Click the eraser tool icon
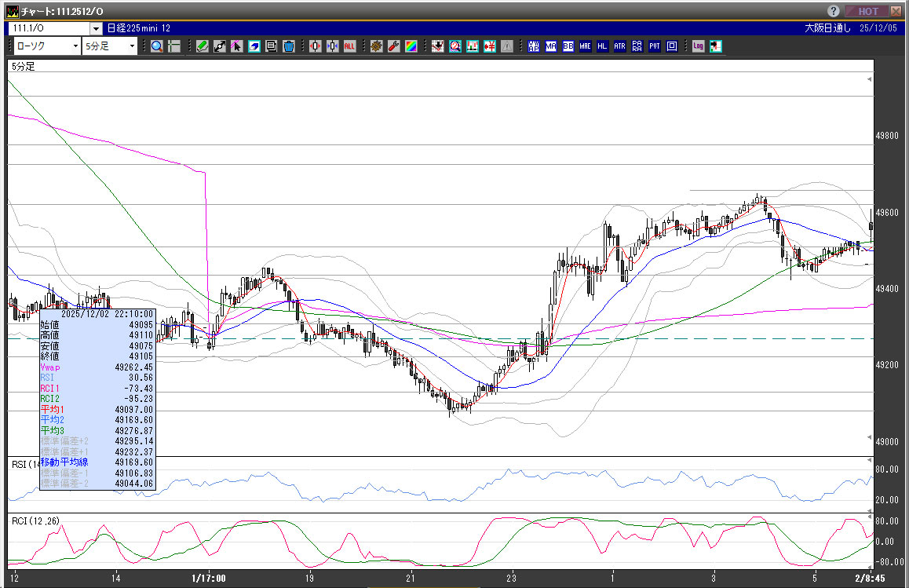 [x=254, y=46]
